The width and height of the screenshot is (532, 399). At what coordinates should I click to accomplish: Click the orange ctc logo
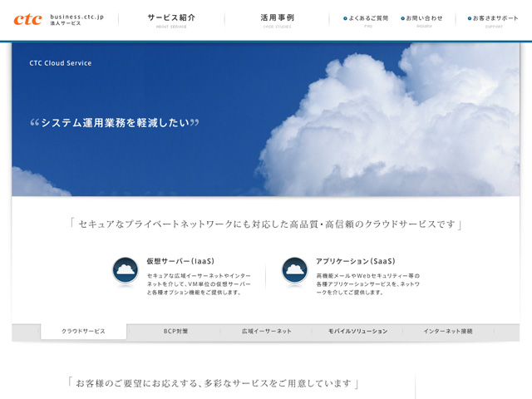point(27,20)
